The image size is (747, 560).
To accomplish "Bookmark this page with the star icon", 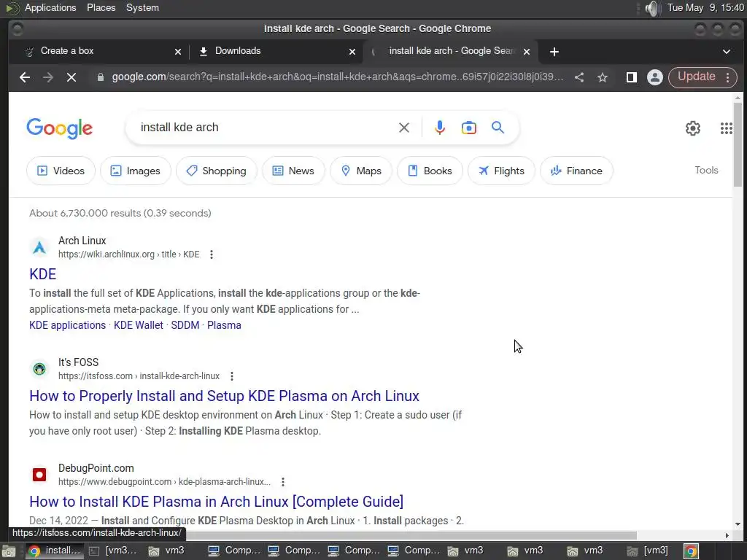I will [603, 77].
